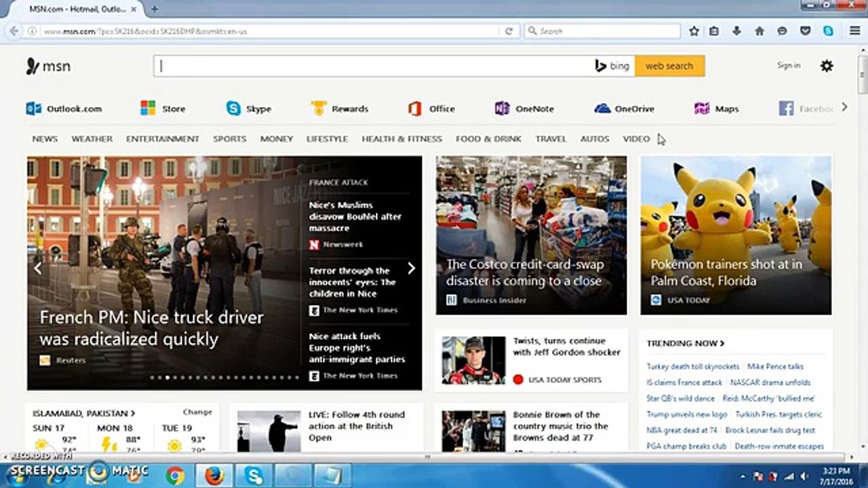Open the Firefox downloads arrow
Screen dimensions: 868x488
coord(737,31)
